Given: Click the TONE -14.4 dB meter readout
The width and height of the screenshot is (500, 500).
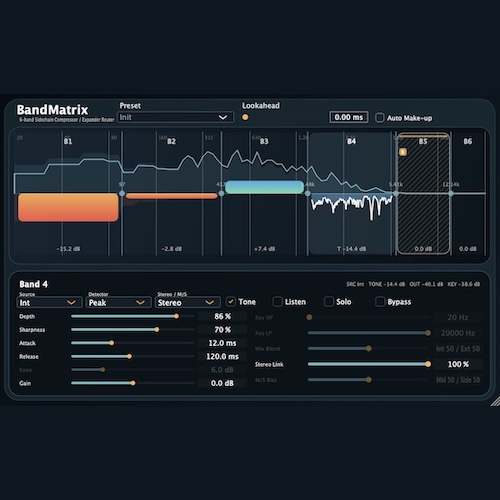Looking at the screenshot, I should [387, 284].
